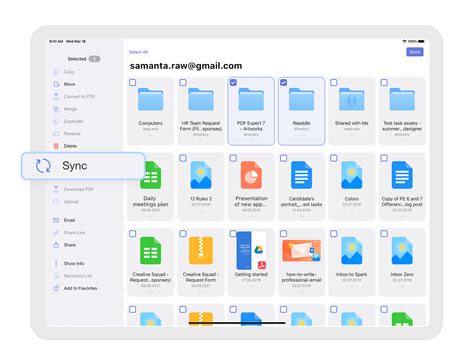Open the Shared with Me folder
The height and width of the screenshot is (364, 474).
(352, 99)
